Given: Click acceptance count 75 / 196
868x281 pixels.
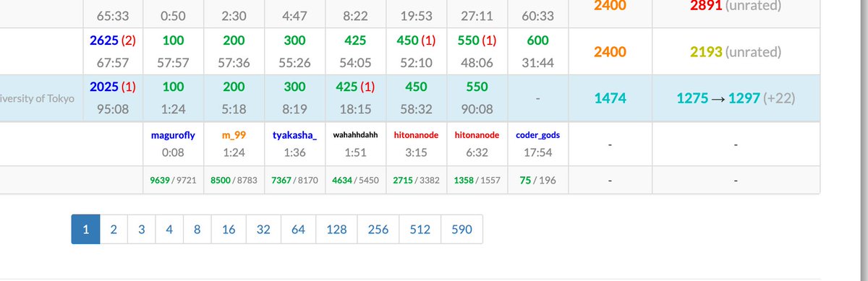Looking at the screenshot, I should coord(537,181).
